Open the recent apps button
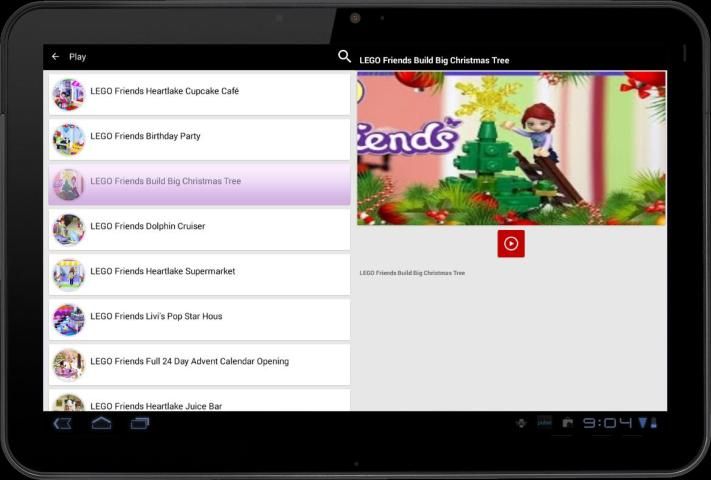Image resolution: width=711 pixels, height=480 pixels. pyautogui.click(x=140, y=423)
